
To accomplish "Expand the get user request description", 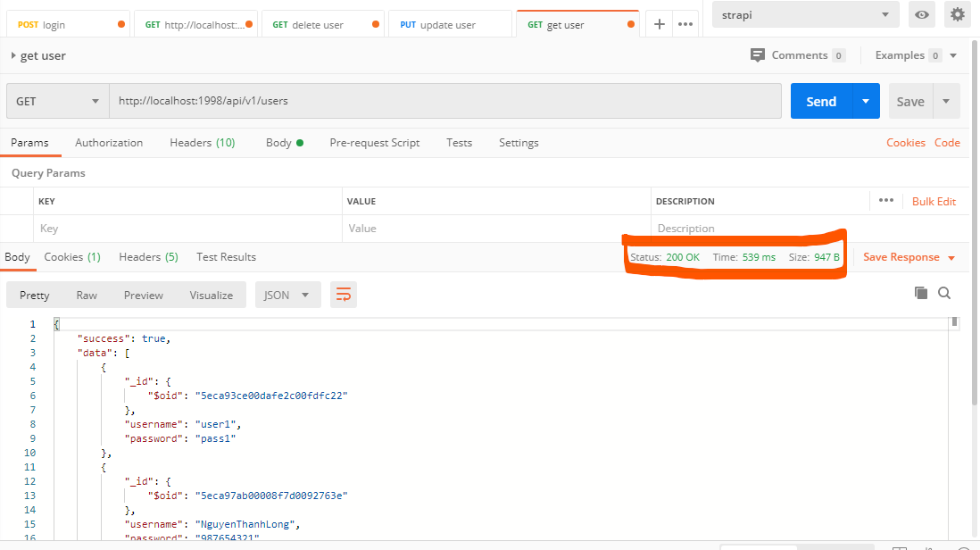I will pos(13,55).
